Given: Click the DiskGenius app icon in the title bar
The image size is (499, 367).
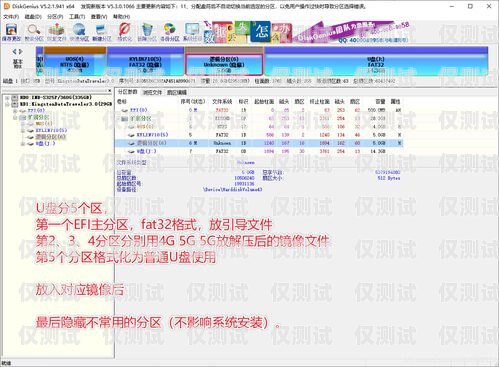Looking at the screenshot, I should click(x=6, y=6).
